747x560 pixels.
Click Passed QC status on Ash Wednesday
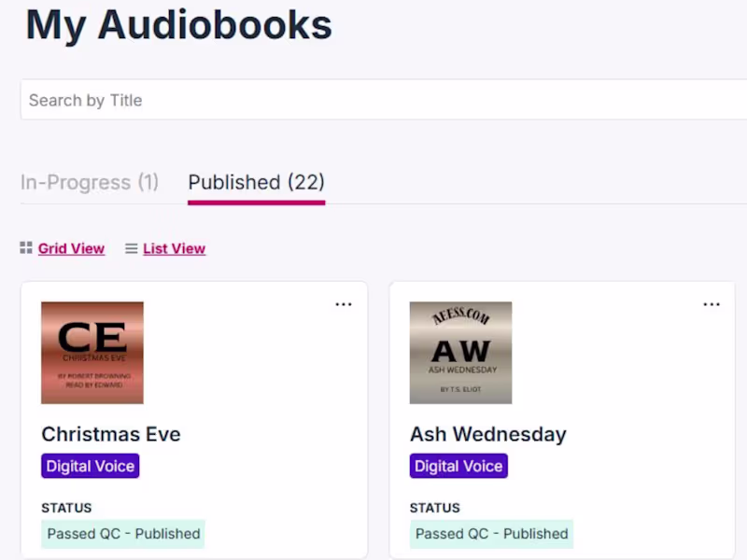click(492, 533)
